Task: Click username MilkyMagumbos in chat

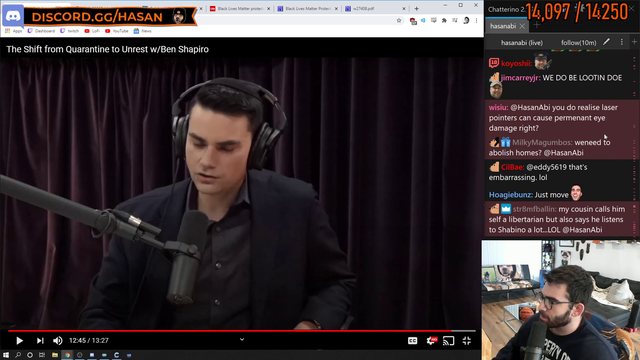Action: tap(542, 142)
